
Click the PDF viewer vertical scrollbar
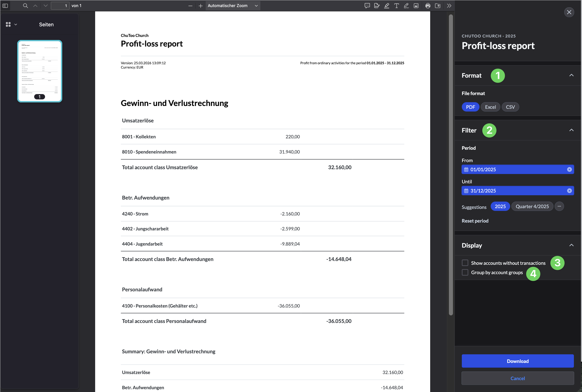(451, 164)
